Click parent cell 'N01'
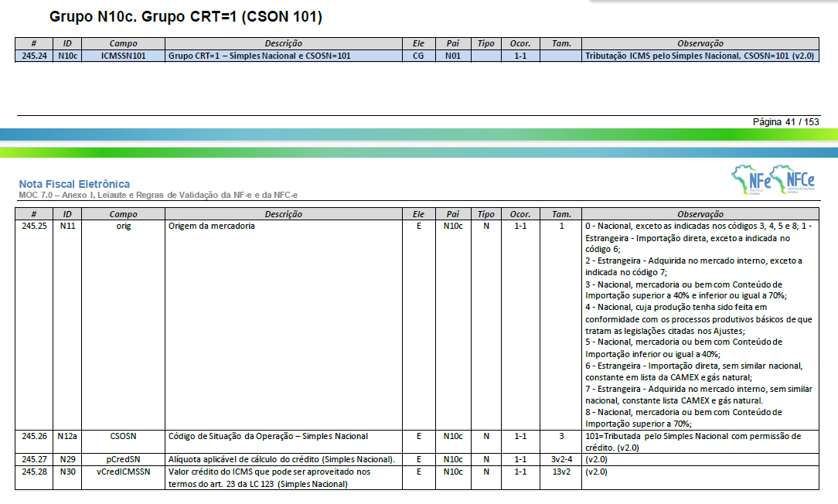 pos(453,56)
